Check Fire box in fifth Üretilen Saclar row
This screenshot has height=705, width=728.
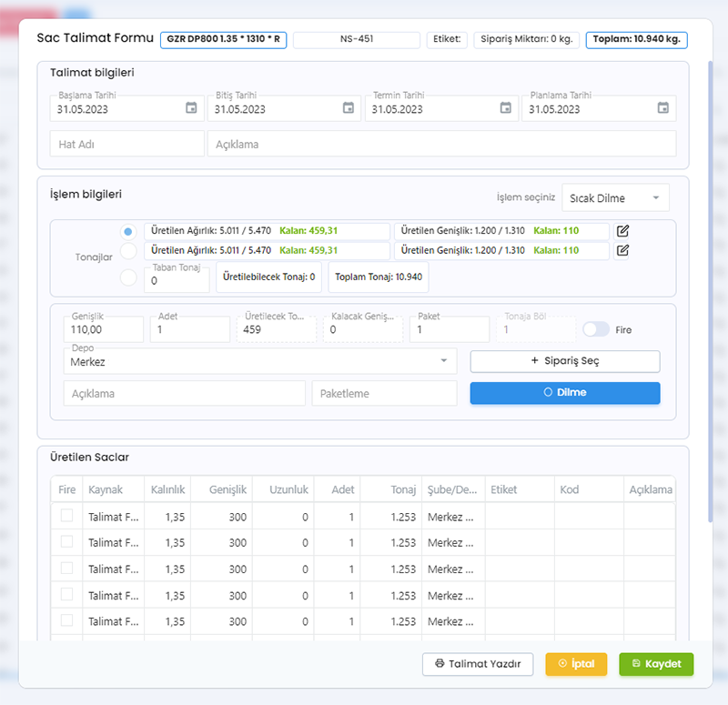click(66, 620)
